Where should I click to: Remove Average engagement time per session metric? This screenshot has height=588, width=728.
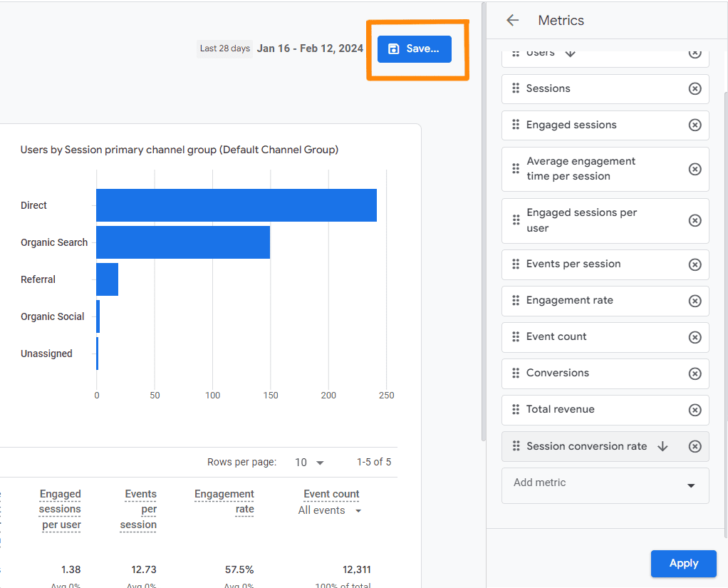[695, 169]
